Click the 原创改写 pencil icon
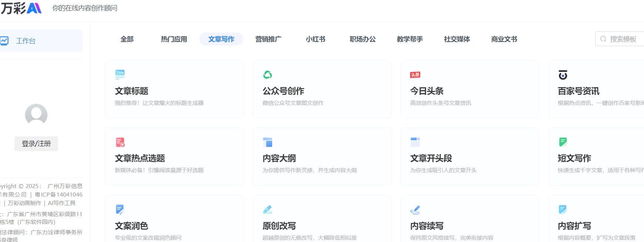This screenshot has width=644, height=242. click(267, 209)
